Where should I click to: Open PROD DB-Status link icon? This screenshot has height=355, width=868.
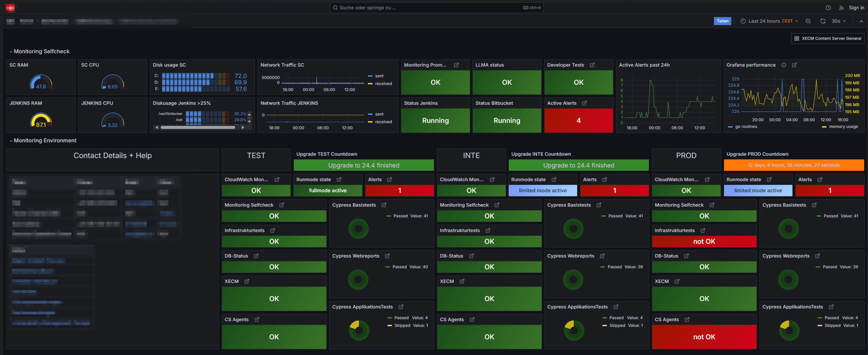click(x=686, y=256)
